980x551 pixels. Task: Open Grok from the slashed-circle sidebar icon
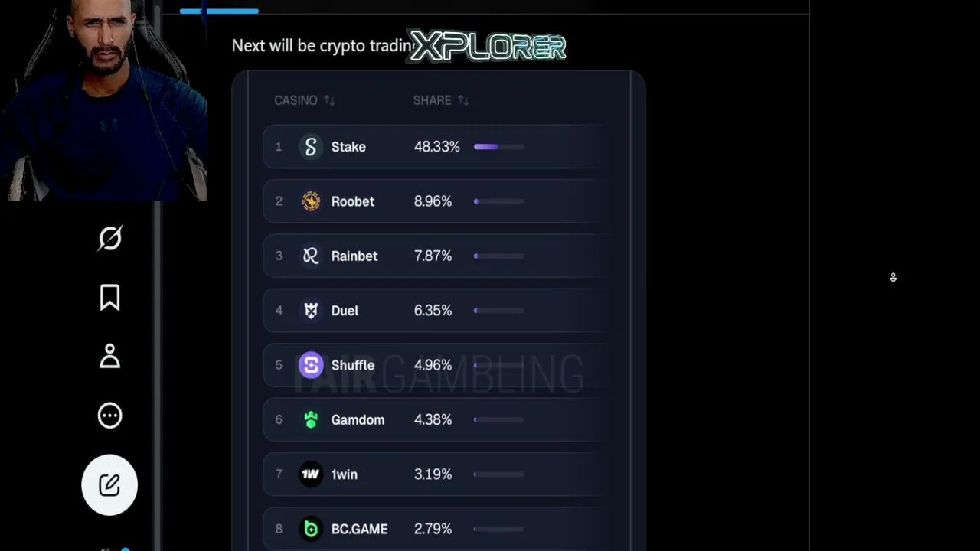point(109,238)
